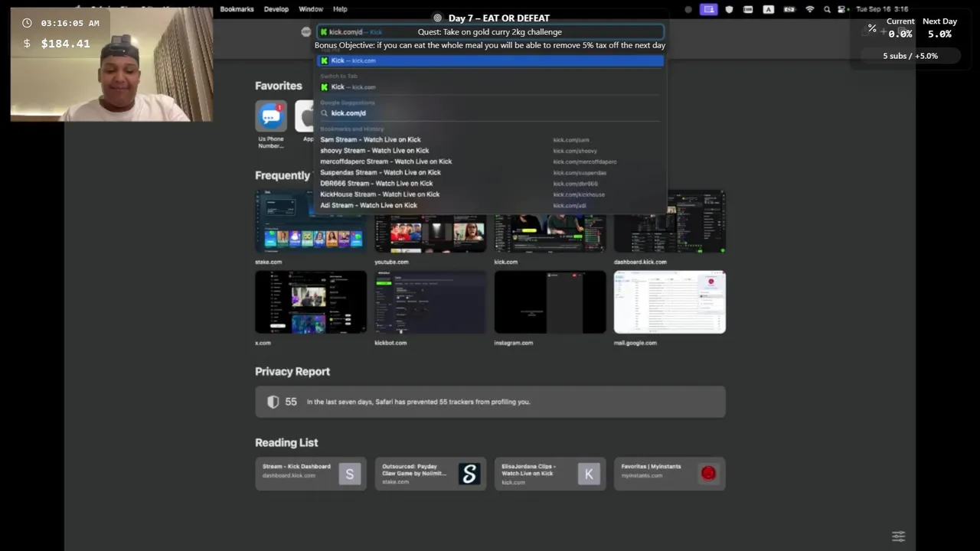Select the highlighted top hit Kick suggestion
The width and height of the screenshot is (980, 551).
pos(490,60)
